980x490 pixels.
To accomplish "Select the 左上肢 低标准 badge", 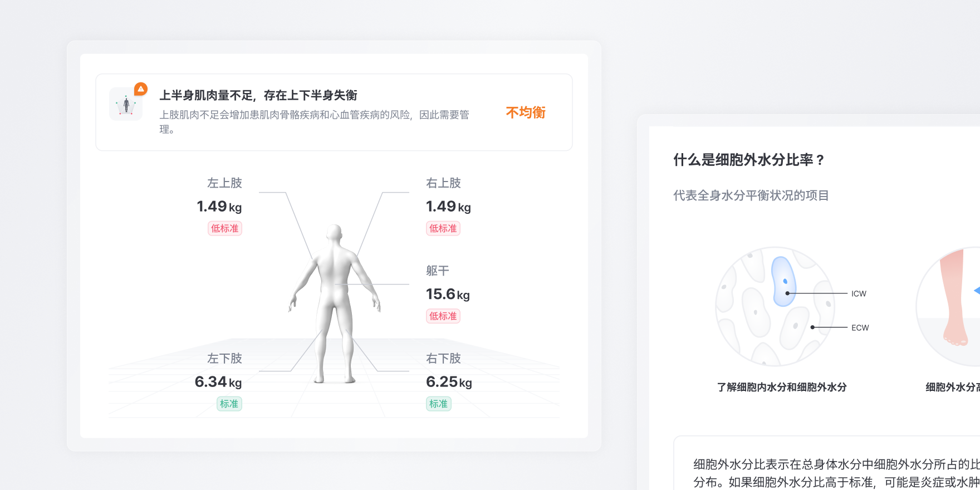I will 225,228.
